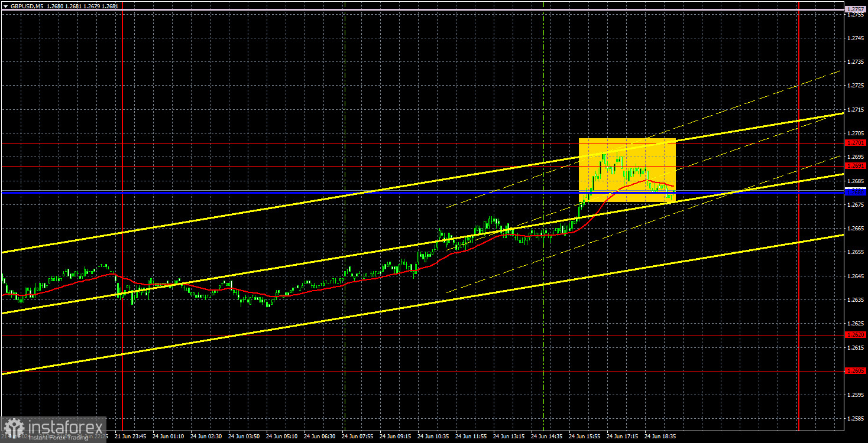Click the GBPUSD,M5 symbol label

[26, 6]
